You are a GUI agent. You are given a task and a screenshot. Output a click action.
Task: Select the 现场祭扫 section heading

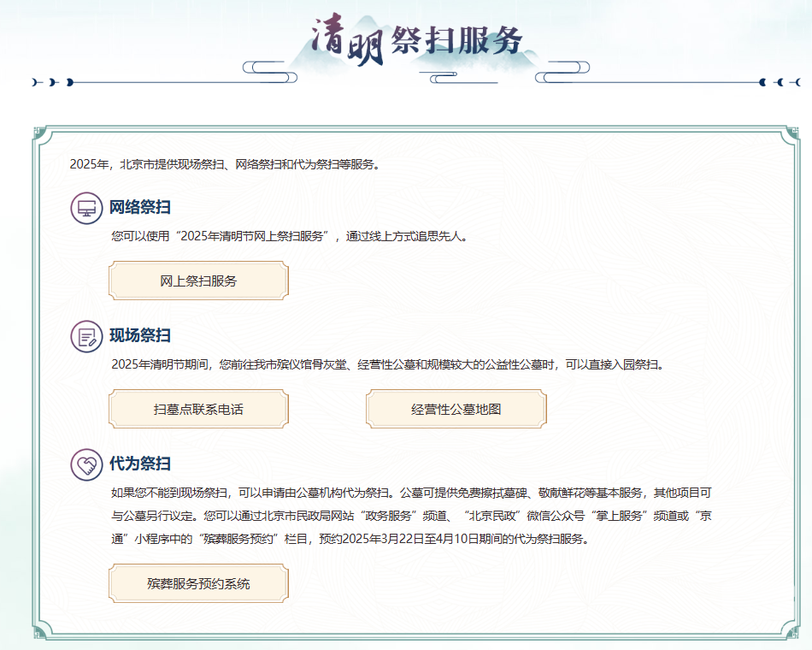click(x=140, y=335)
